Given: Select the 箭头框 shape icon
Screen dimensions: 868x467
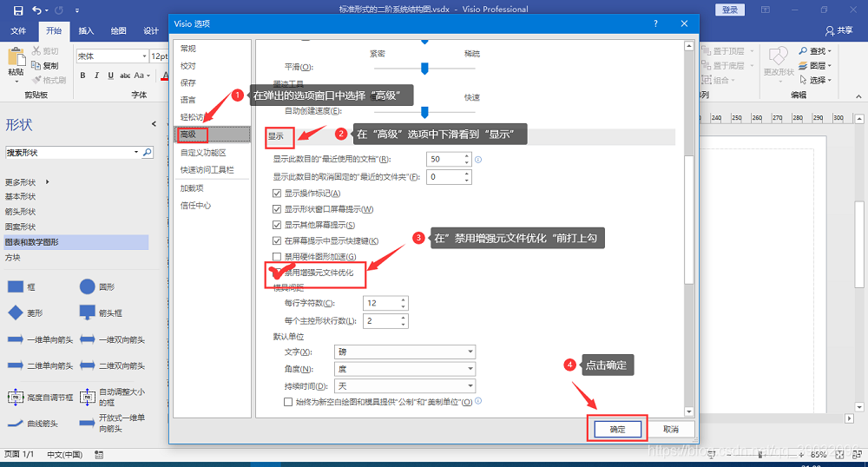Looking at the screenshot, I should pyautogui.click(x=88, y=312).
